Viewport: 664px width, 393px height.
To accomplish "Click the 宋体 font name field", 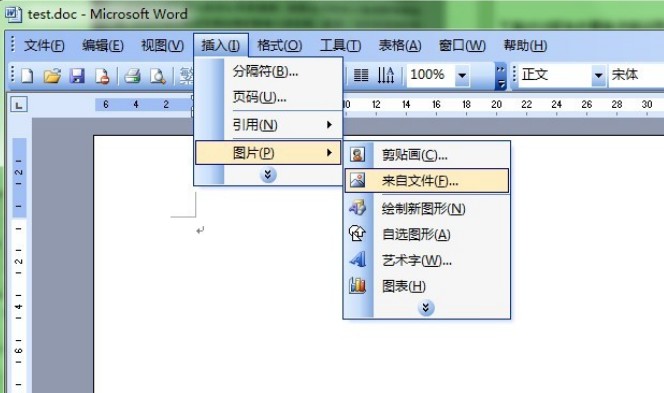I will tap(636, 75).
